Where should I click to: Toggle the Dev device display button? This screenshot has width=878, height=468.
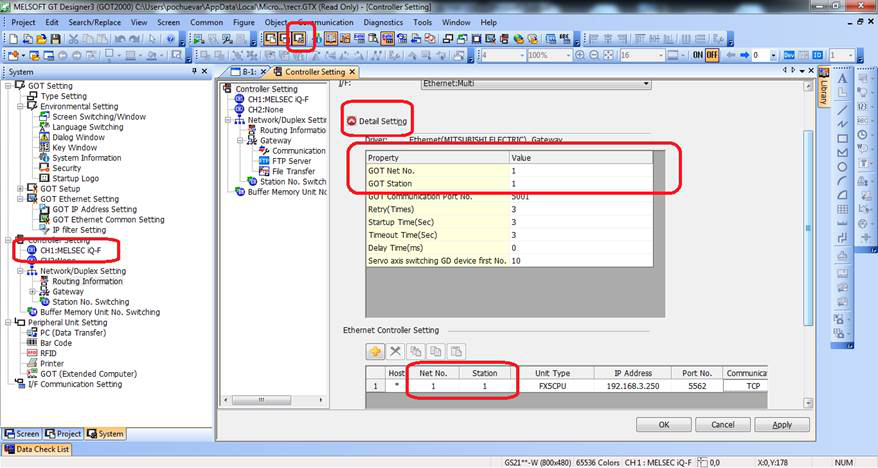[789, 55]
